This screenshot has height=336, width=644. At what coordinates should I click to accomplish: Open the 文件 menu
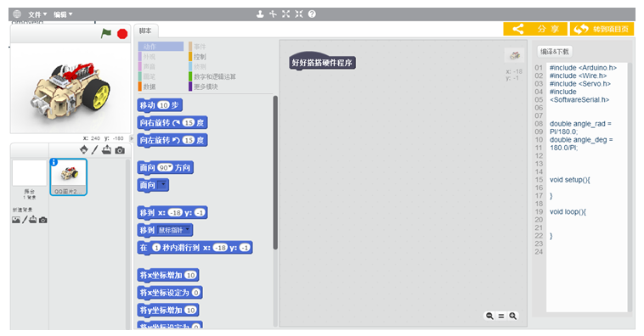click(x=37, y=14)
